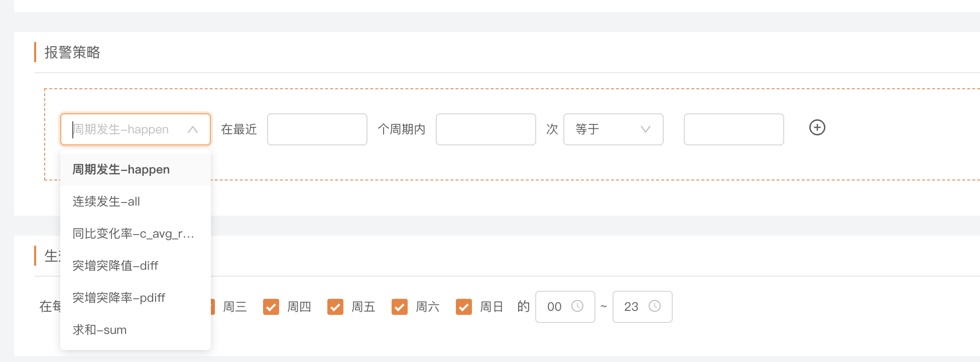Screen dimensions: 980x362
Task: Select the 求和-sum option
Action: (x=99, y=330)
